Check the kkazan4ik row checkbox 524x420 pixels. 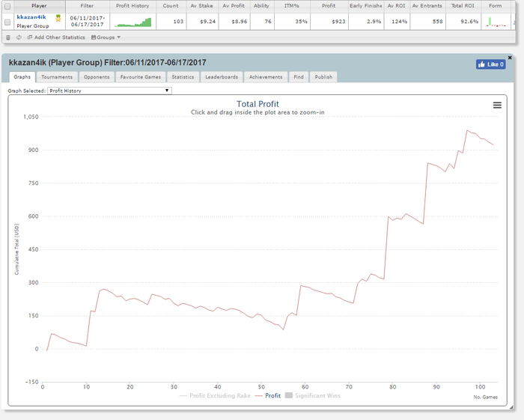pyautogui.click(x=7, y=22)
